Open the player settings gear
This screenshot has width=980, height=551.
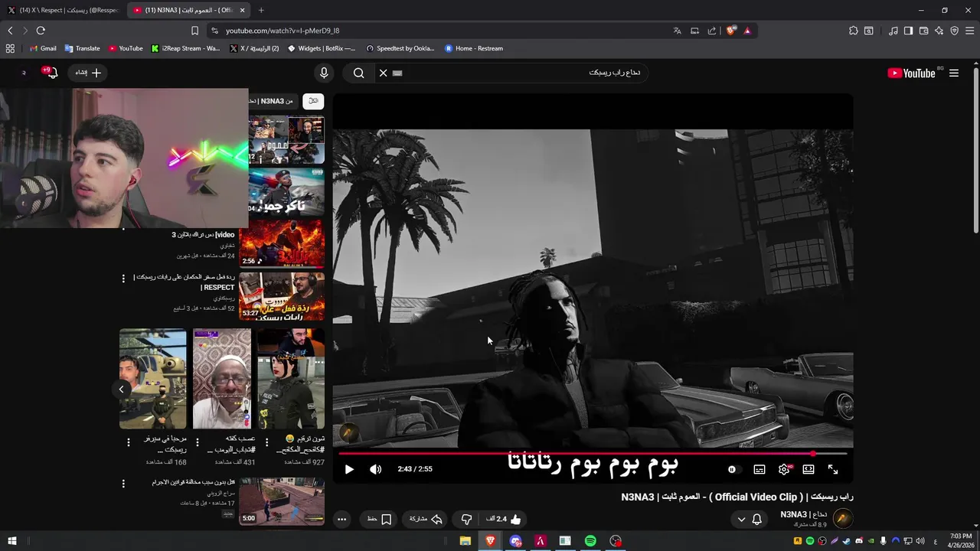(x=784, y=469)
